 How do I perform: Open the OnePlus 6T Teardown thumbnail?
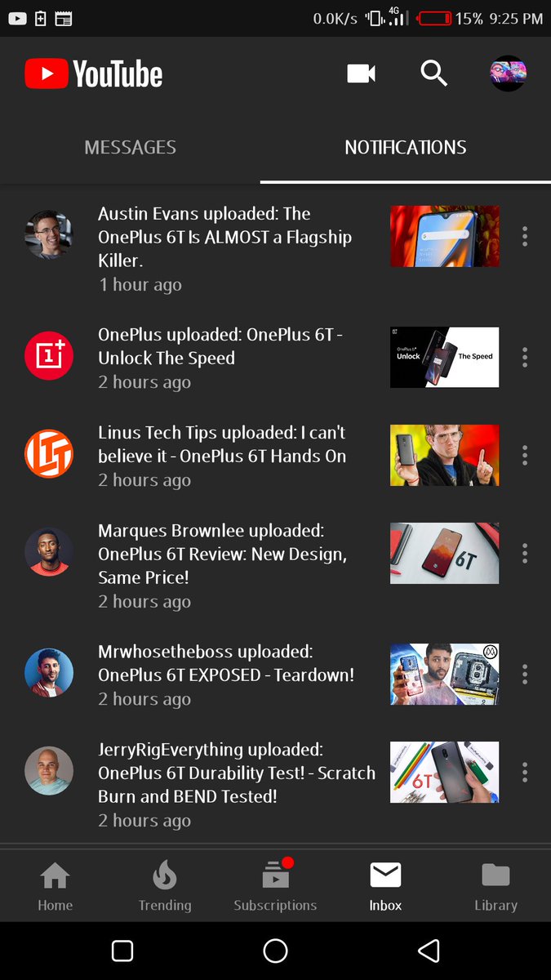click(445, 674)
